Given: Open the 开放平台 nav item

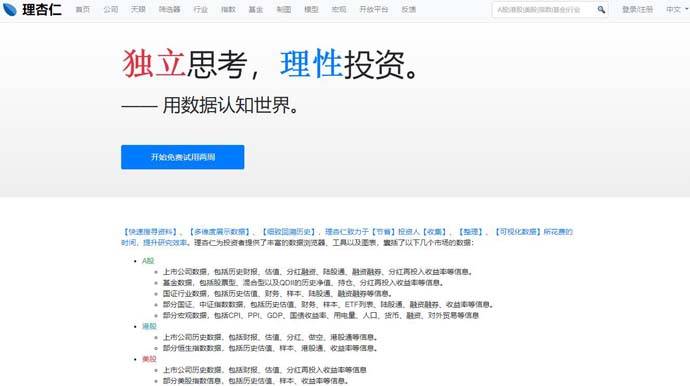Looking at the screenshot, I should (374, 9).
